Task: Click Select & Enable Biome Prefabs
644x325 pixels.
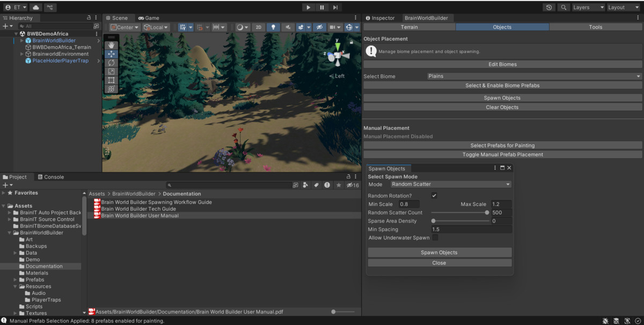Action: (502, 85)
